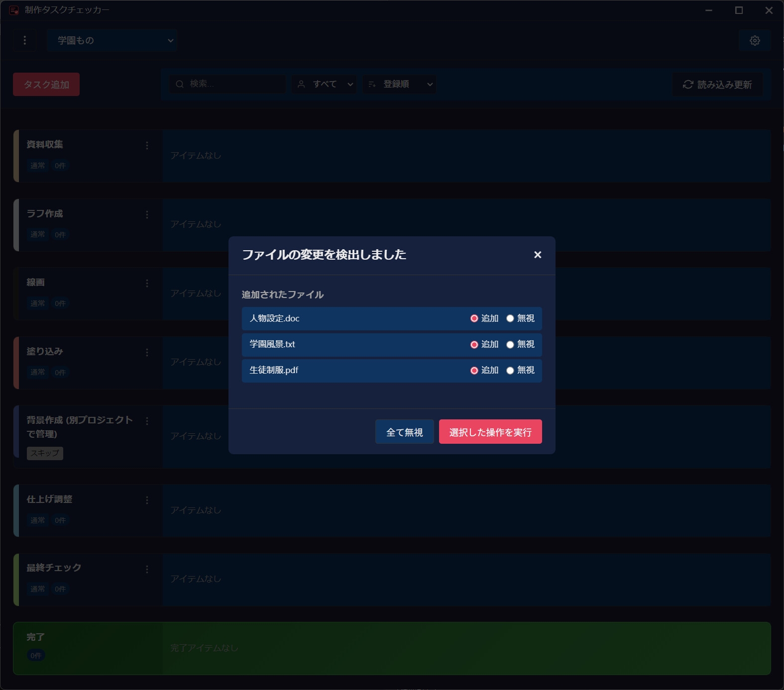Open the three-dot main menu at top left
The width and height of the screenshot is (784, 690).
click(25, 40)
